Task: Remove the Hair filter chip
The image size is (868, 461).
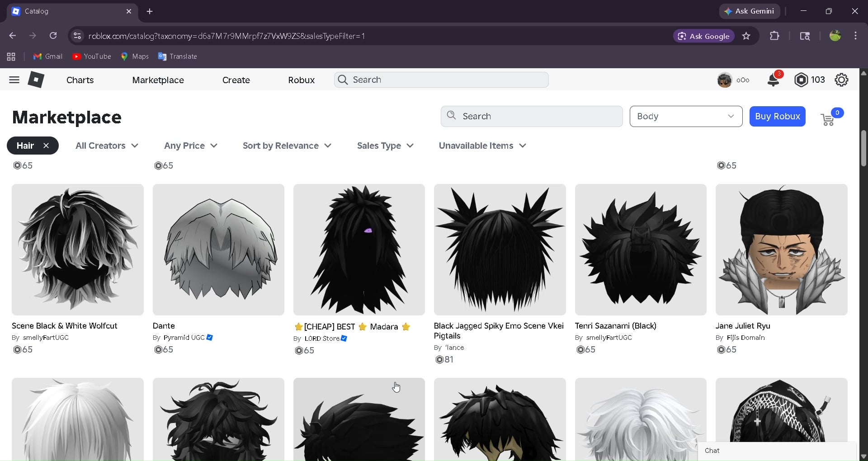Action: 46,146
